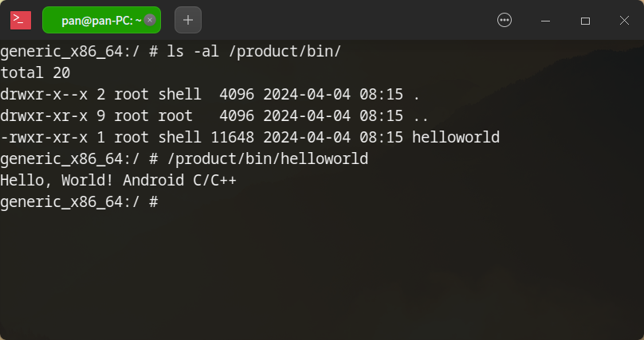Click the helloworld filename in the listing
Screen dimensions: 644x340
[x=455, y=138]
